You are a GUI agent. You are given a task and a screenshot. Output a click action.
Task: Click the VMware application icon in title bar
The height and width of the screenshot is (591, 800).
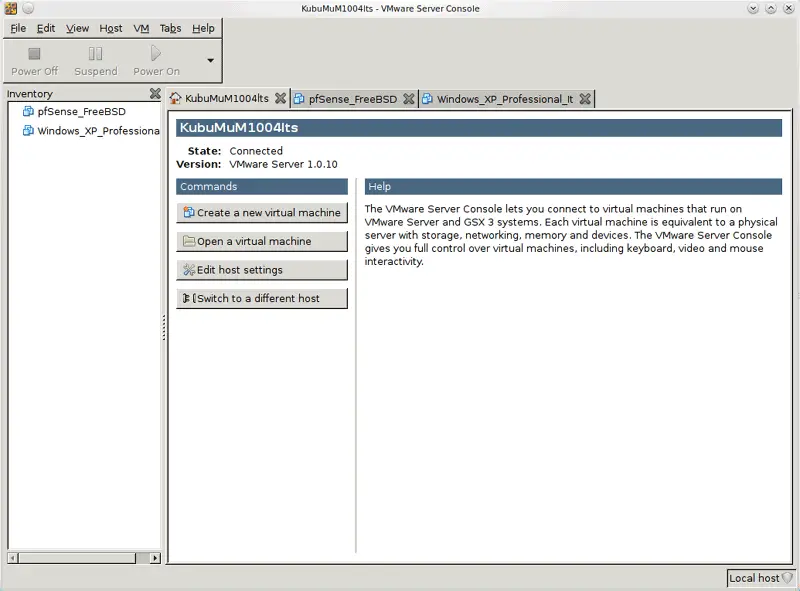pyautogui.click(x=10, y=8)
